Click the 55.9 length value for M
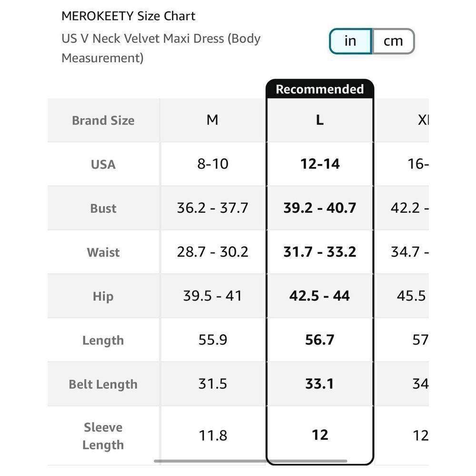476x476 pixels. click(212, 340)
